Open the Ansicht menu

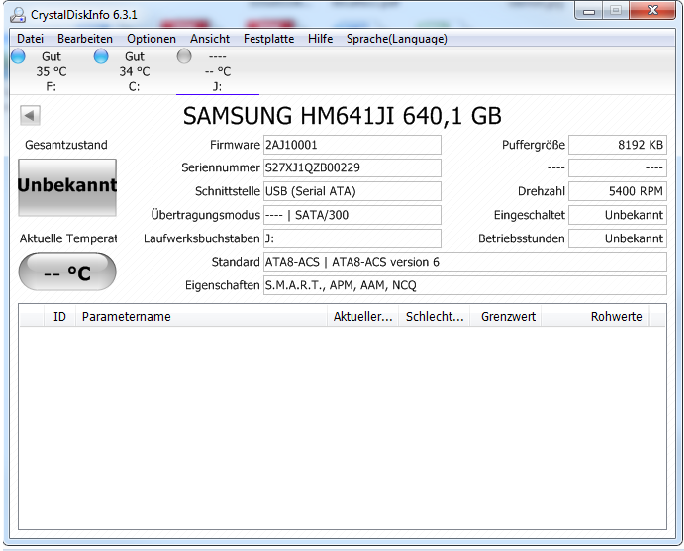(210, 39)
